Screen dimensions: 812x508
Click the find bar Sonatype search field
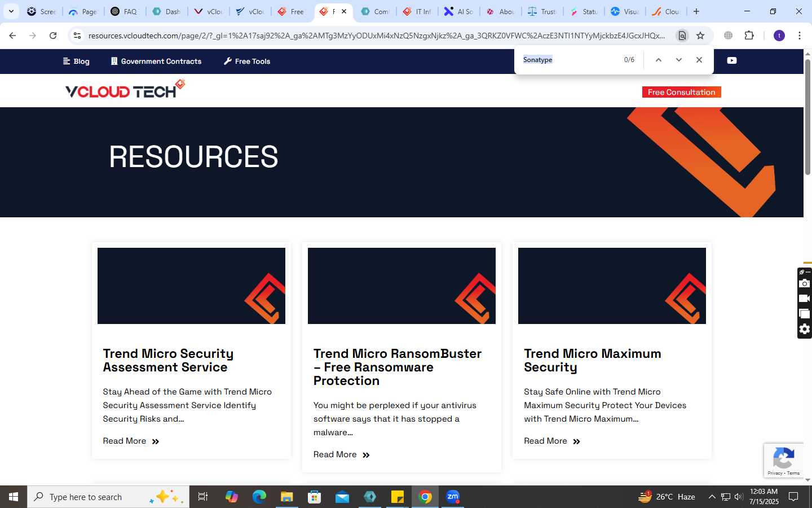(x=568, y=60)
